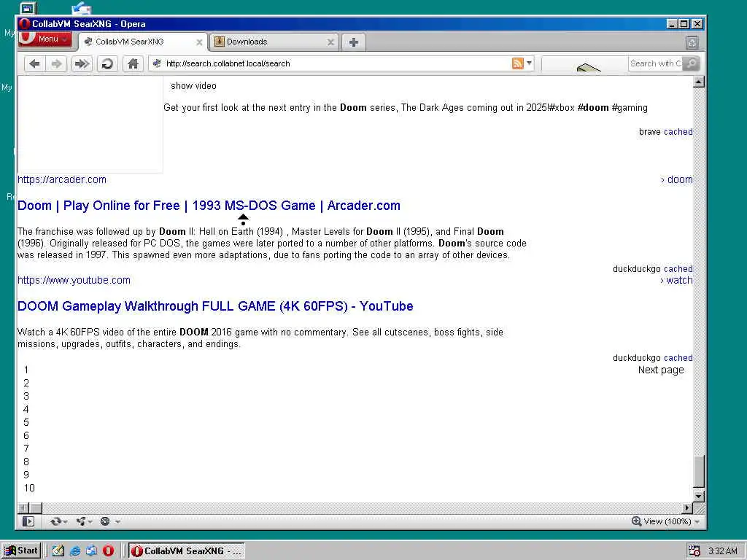This screenshot has width=747, height=560.
Task: Click the 3:32 AM clock
Action: click(x=722, y=551)
